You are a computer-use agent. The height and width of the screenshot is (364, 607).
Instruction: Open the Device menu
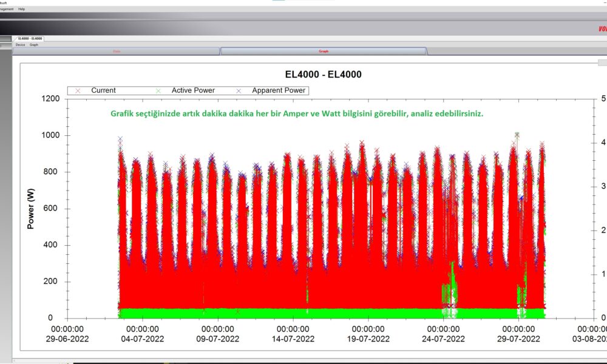pos(20,45)
